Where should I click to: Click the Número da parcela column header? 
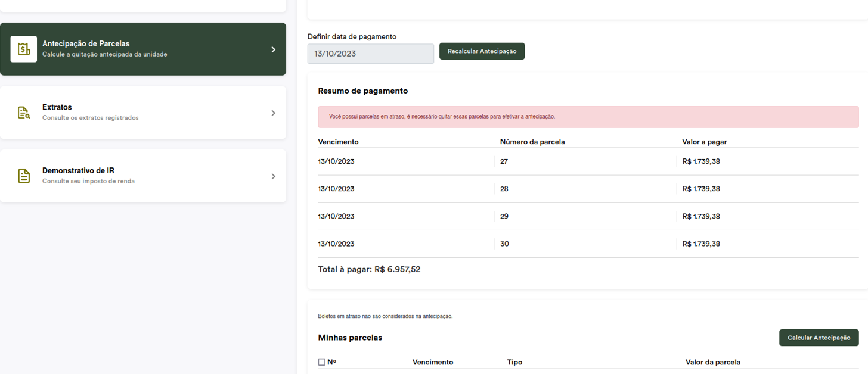pos(532,142)
